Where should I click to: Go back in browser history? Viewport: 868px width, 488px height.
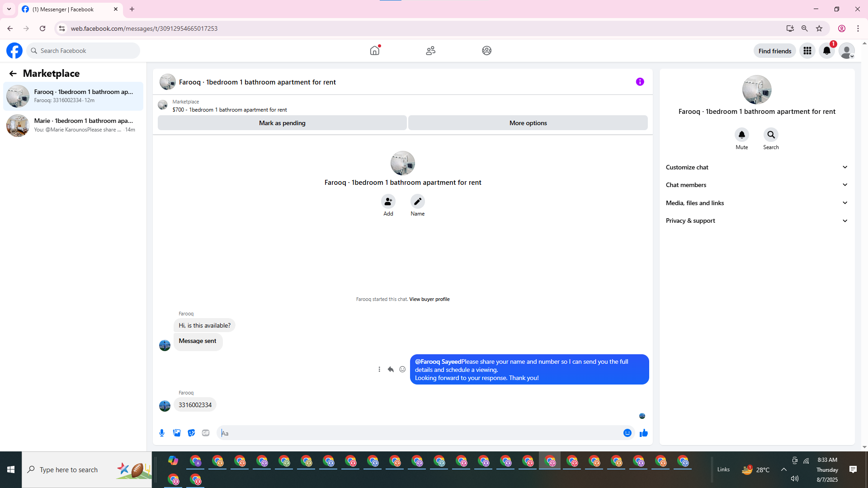coord(10,28)
